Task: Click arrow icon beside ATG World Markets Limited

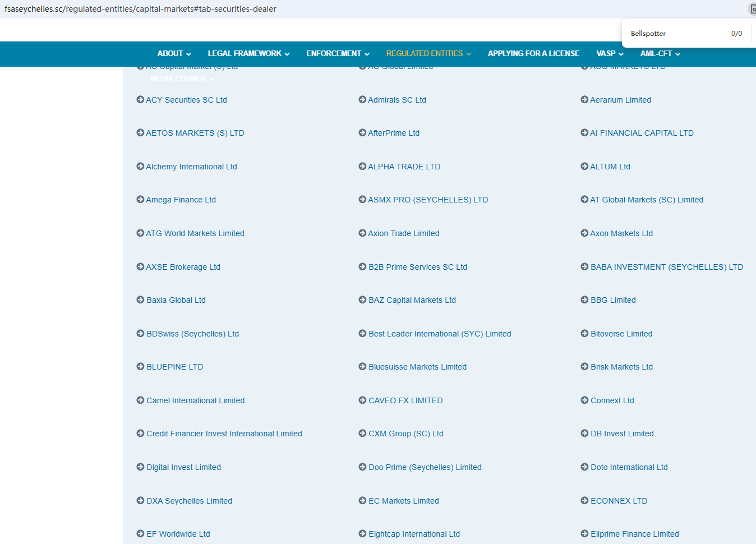Action: point(140,233)
